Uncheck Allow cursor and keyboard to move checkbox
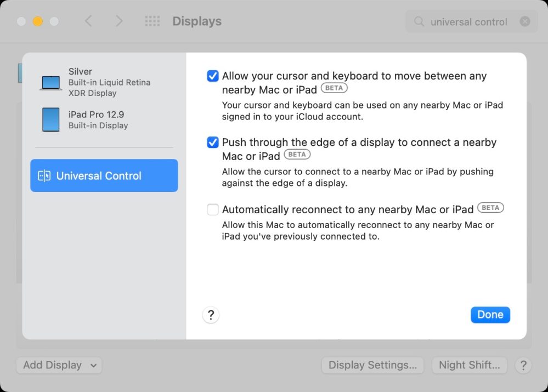 (213, 76)
